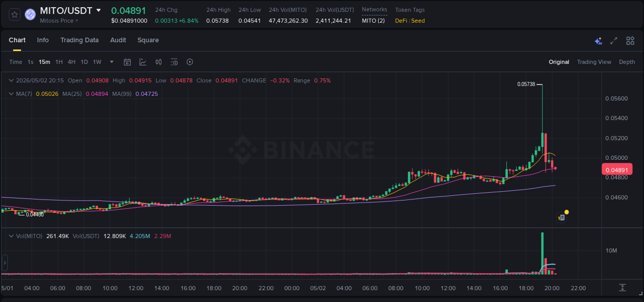Select the 1H interval
The image size is (644, 302).
[59, 62]
